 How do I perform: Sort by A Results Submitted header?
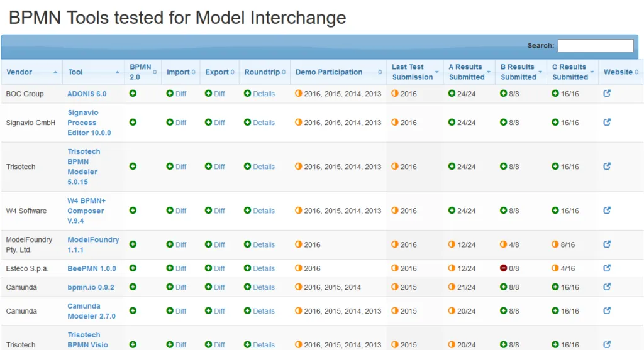tap(469, 72)
